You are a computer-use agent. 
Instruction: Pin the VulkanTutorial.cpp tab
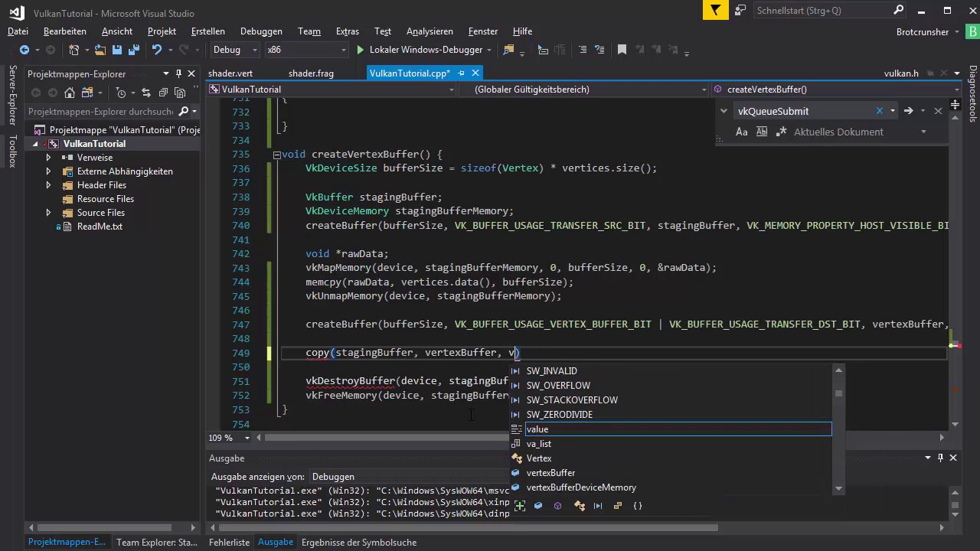[x=461, y=73]
